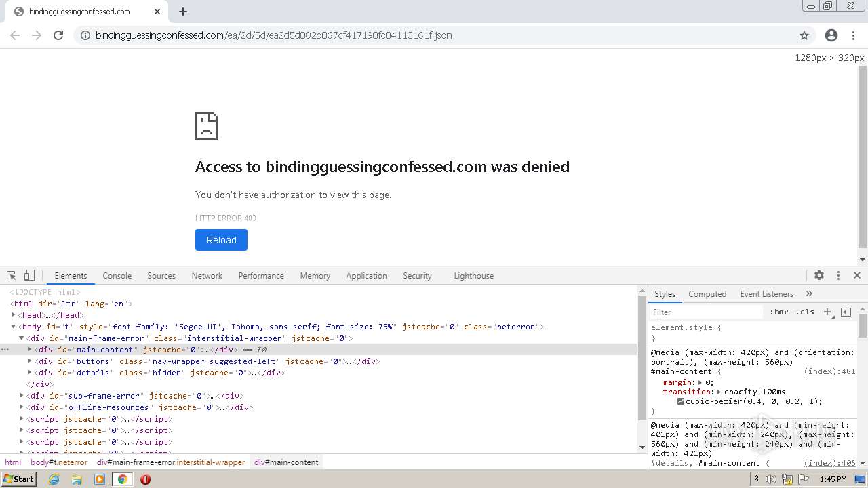Image resolution: width=868 pixels, height=488 pixels.
Task: Select the html dir=ltr element line
Action: [x=73, y=304]
